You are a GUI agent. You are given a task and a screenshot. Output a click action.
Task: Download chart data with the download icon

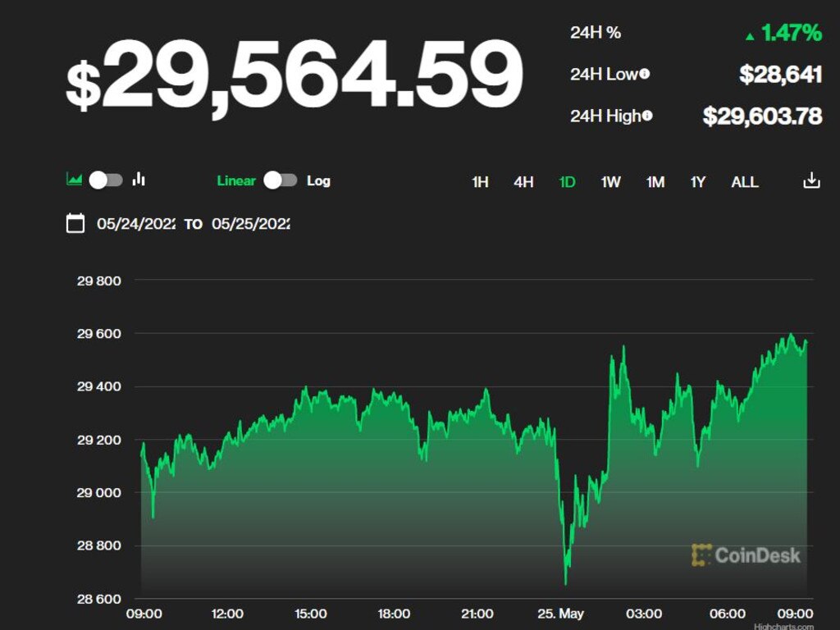(x=811, y=180)
